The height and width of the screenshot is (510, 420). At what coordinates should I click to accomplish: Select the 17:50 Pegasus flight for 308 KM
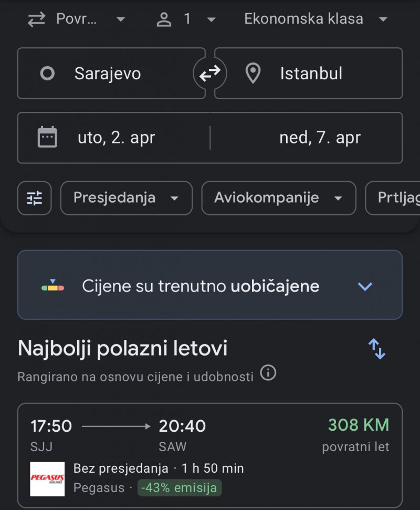[210, 455]
